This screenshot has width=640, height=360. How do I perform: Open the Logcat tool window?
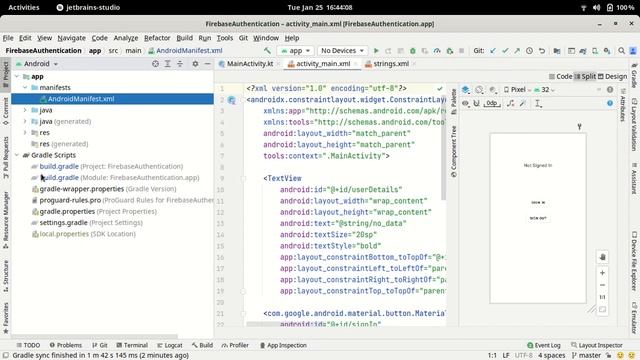click(x=170, y=345)
